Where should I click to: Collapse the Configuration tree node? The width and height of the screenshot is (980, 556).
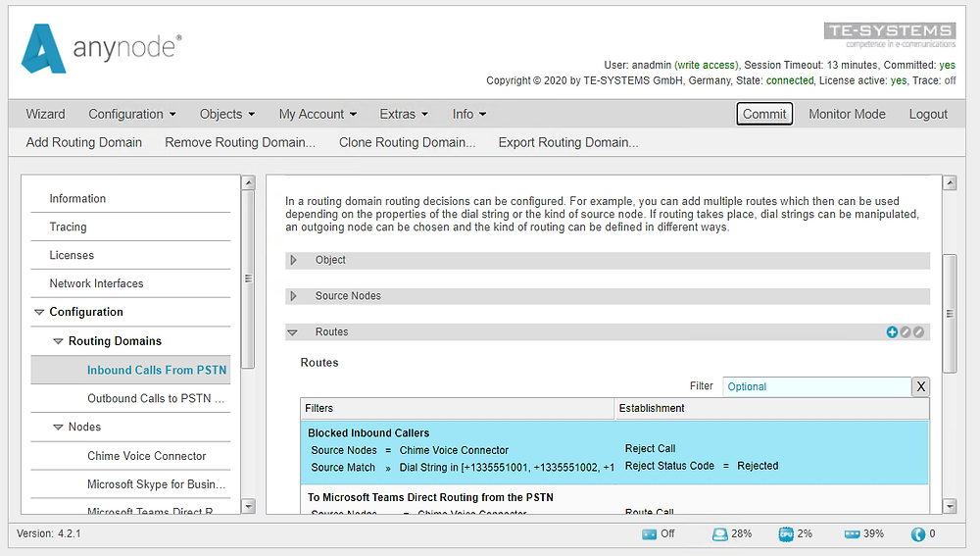point(39,312)
